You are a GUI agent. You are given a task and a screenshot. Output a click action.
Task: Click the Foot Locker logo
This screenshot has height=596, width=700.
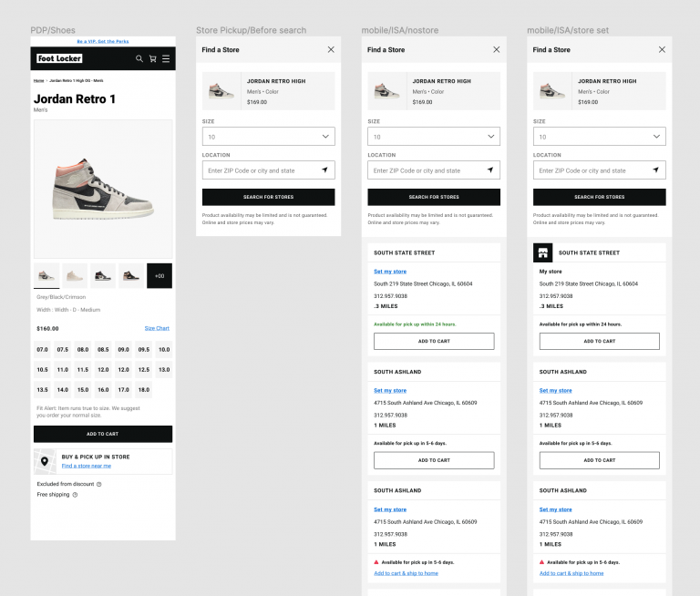point(59,58)
